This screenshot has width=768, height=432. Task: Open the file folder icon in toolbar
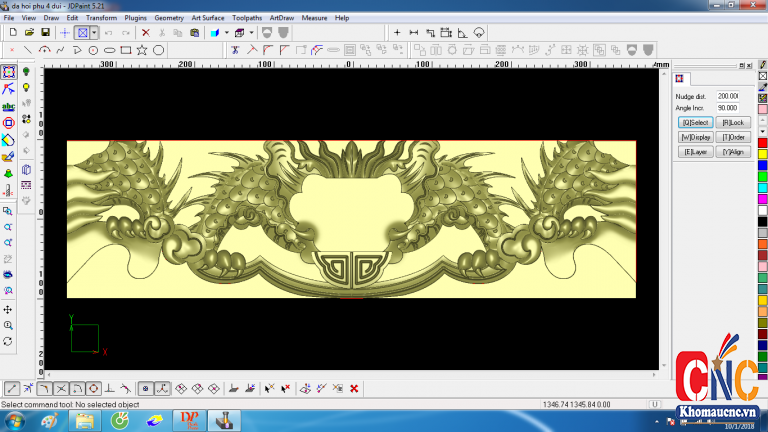(30, 33)
